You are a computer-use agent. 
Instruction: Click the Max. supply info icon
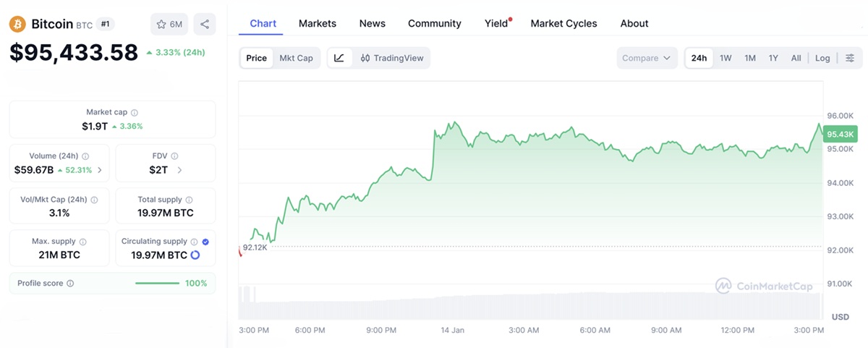coord(82,242)
